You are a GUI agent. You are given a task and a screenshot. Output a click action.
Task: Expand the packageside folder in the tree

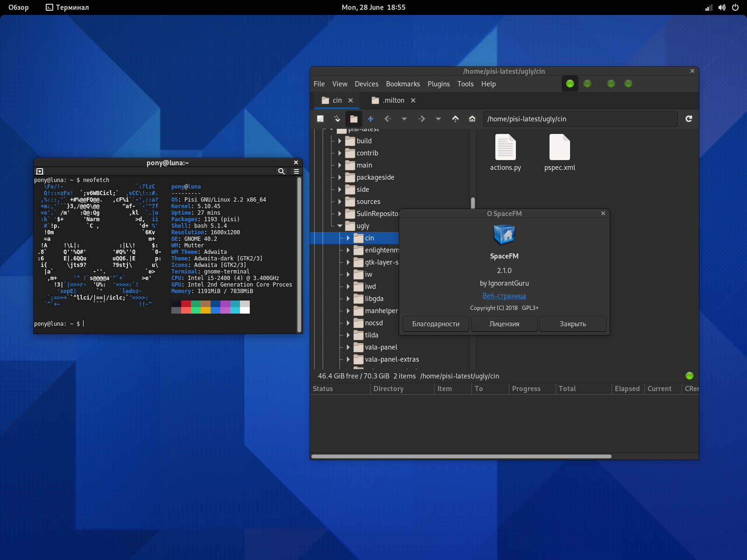click(x=340, y=177)
